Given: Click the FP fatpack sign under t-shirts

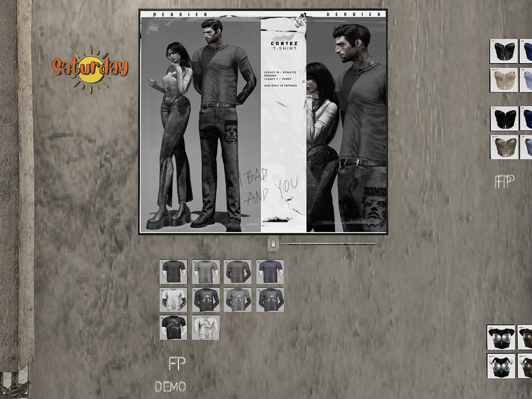Looking at the screenshot, I should tap(177, 364).
